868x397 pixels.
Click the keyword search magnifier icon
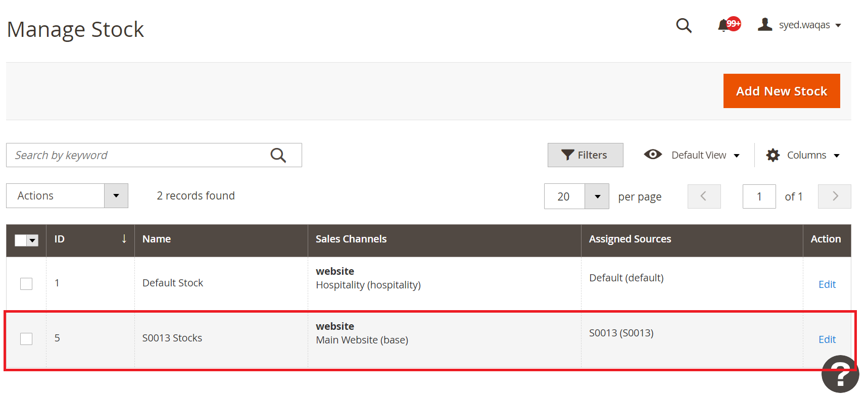point(278,155)
